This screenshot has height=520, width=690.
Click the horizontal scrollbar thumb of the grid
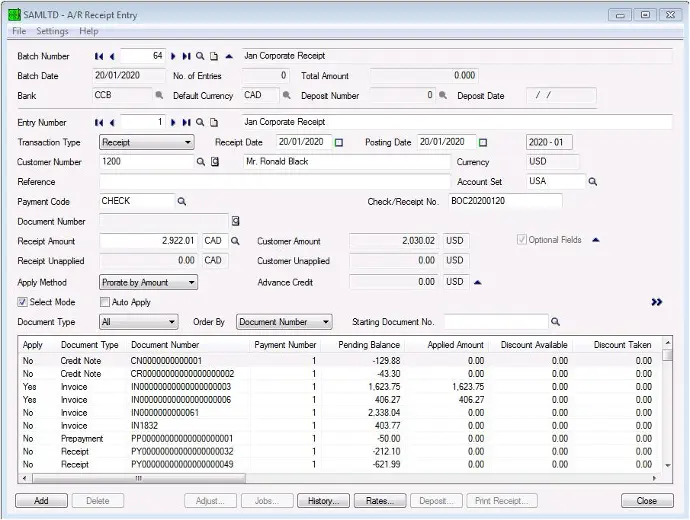coord(139,478)
